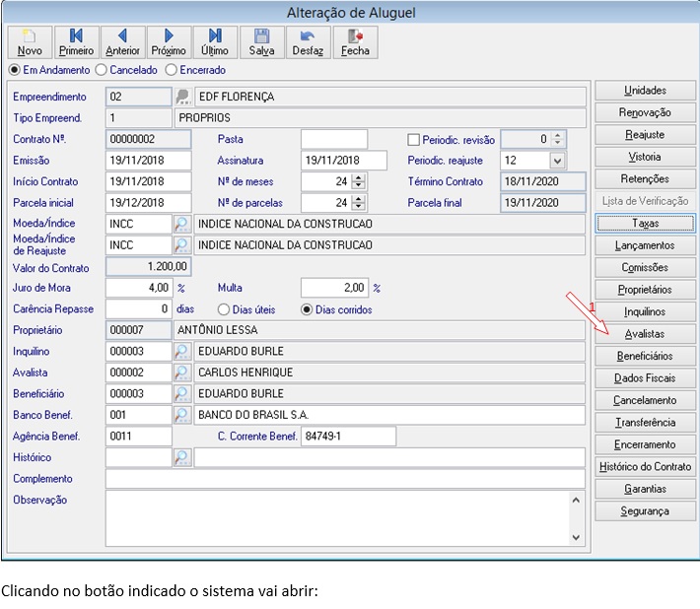700x609 pixels.
Task: Increase the Nº de meses spinner
Action: tap(358, 177)
